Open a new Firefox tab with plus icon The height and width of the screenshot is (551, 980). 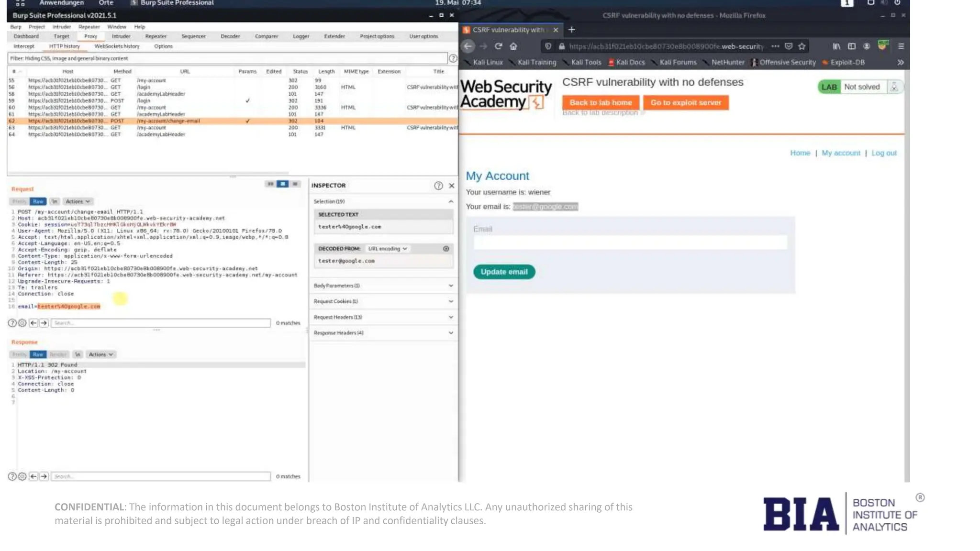571,30
